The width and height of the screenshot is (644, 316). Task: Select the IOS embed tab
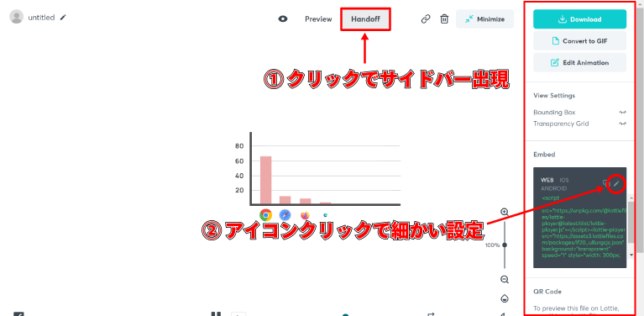[563, 180]
